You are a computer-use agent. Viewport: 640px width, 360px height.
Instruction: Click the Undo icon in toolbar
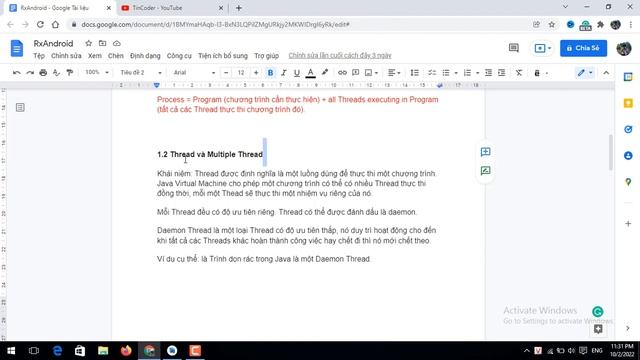pyautogui.click(x=17, y=73)
